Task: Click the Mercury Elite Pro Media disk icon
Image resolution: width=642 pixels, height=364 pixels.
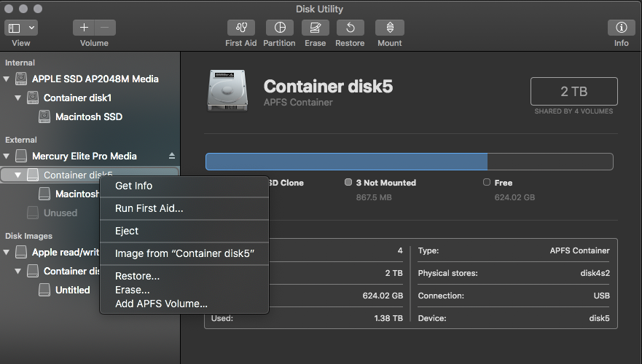Action: pyautogui.click(x=21, y=156)
